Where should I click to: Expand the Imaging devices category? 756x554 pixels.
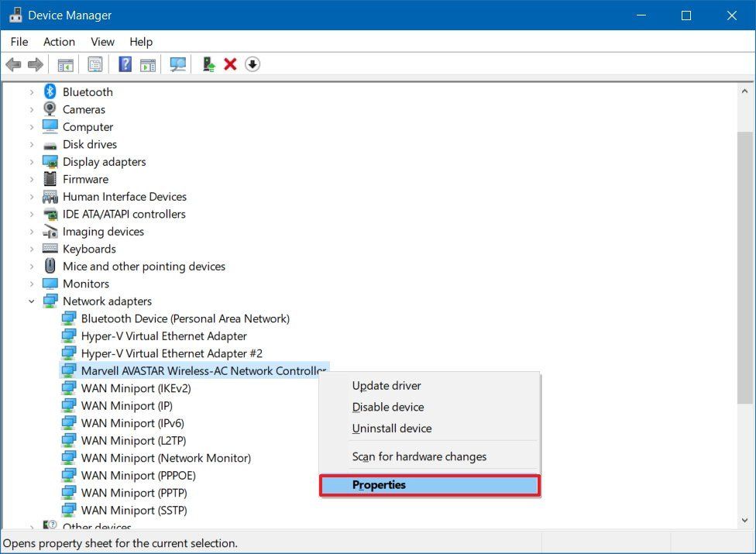[31, 232]
